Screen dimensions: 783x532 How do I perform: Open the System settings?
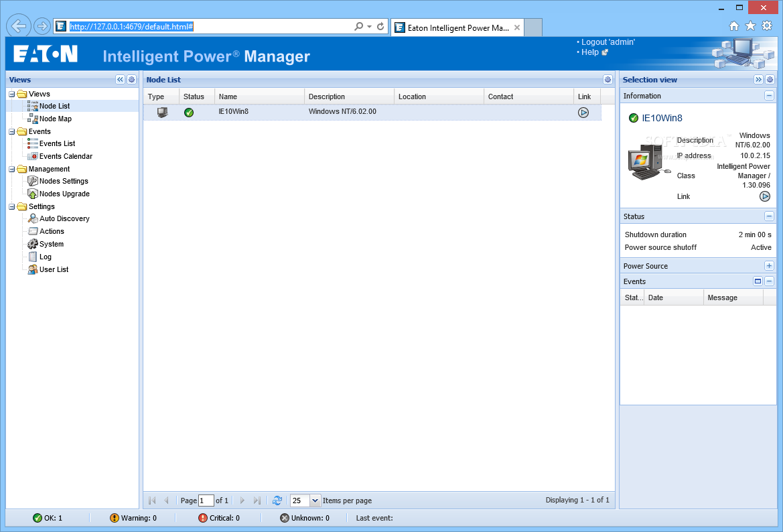pos(52,245)
